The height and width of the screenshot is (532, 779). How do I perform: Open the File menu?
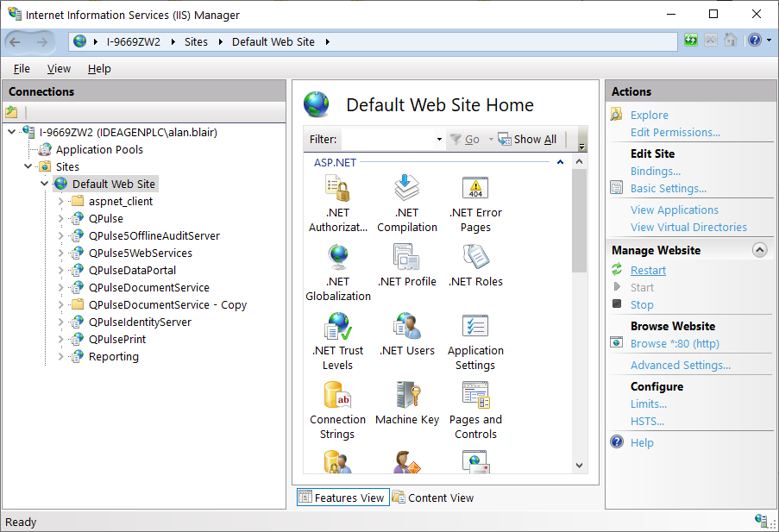click(22, 69)
